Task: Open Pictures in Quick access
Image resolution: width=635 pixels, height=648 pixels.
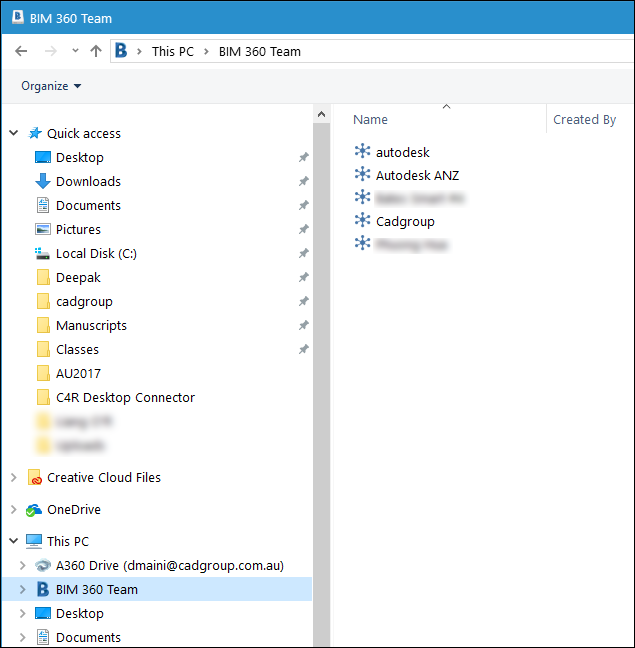Action: pos(78,229)
